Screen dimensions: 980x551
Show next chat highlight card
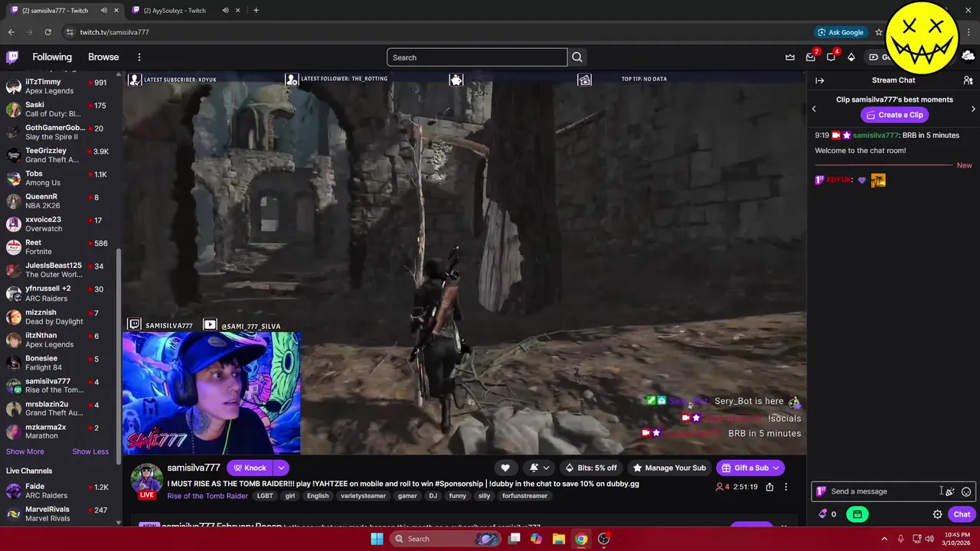coord(973,109)
